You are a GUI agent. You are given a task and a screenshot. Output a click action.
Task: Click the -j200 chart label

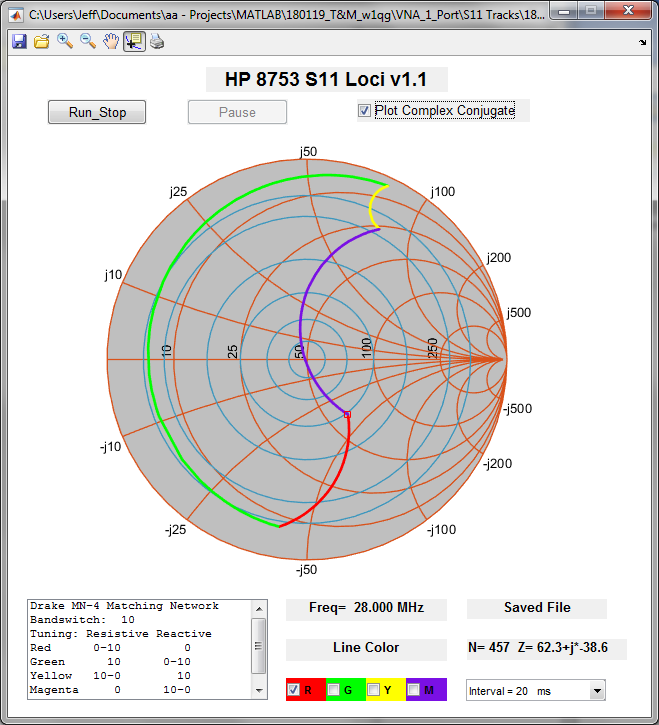click(x=498, y=464)
